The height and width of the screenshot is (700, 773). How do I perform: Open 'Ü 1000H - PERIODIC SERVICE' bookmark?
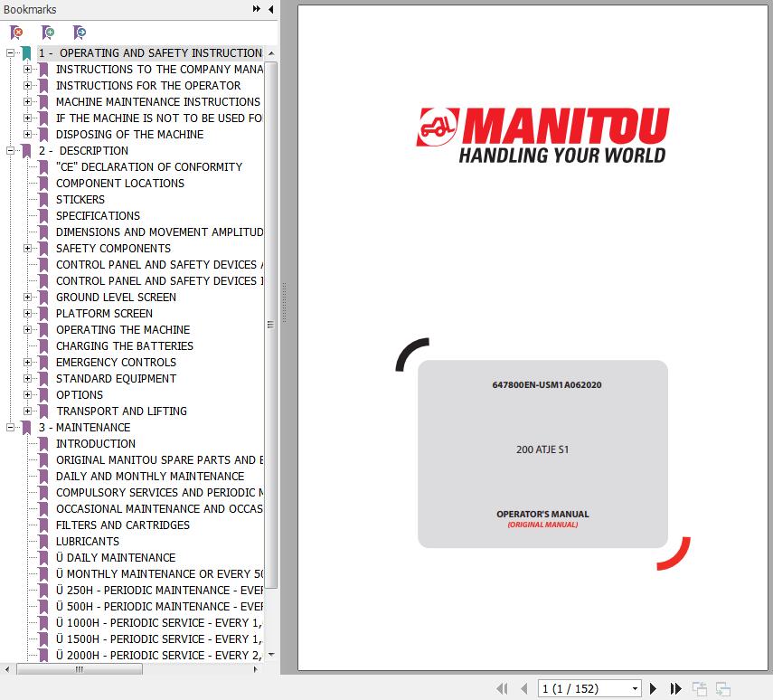click(x=159, y=623)
